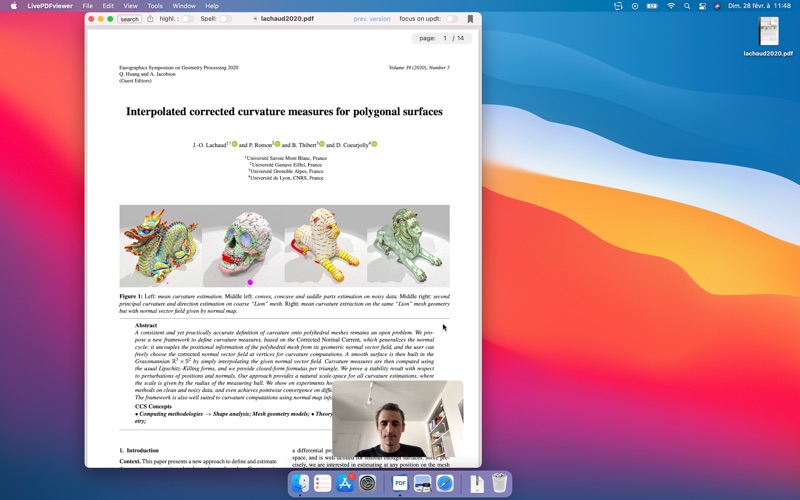Open the LivePDFviewer application menu

tap(50, 6)
